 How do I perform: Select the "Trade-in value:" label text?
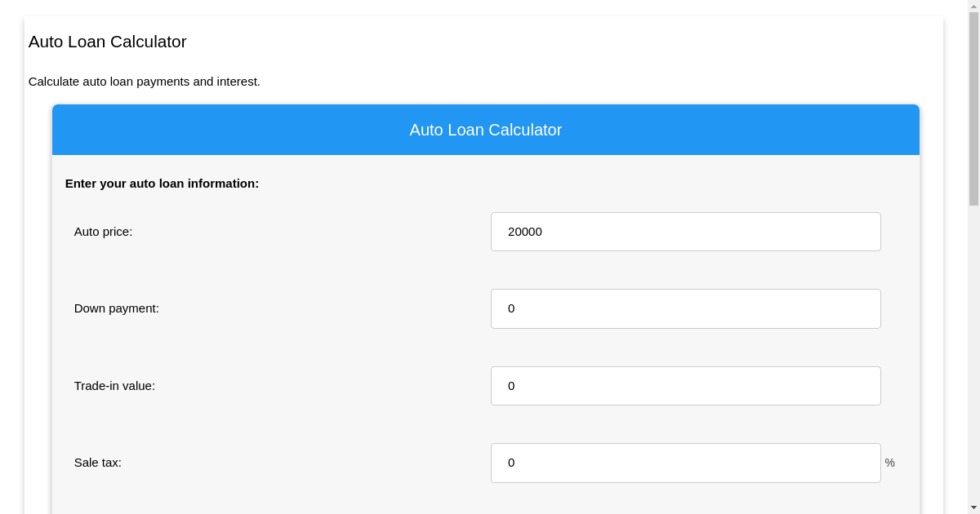point(114,386)
